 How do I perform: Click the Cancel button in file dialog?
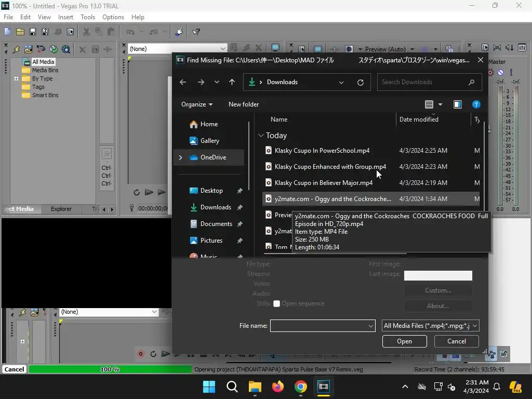coord(456,341)
